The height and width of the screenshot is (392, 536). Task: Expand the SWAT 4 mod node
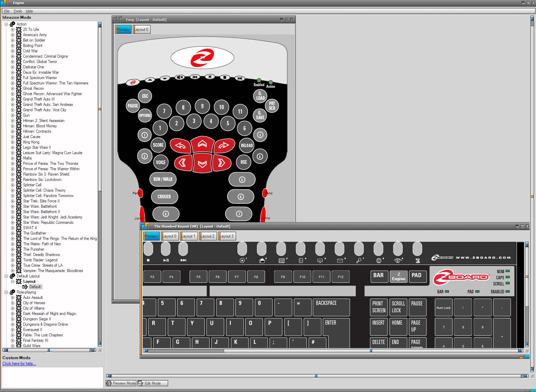[12, 228]
